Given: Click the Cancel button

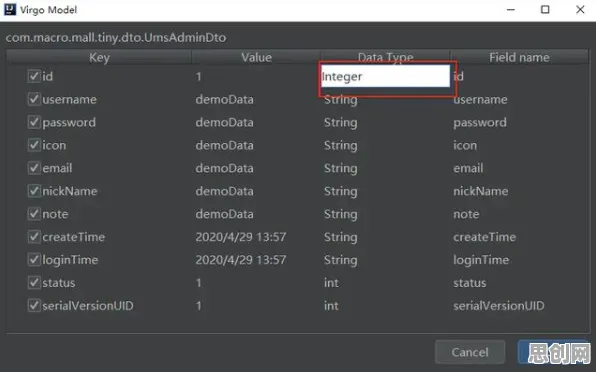Looking at the screenshot, I should tap(470, 352).
